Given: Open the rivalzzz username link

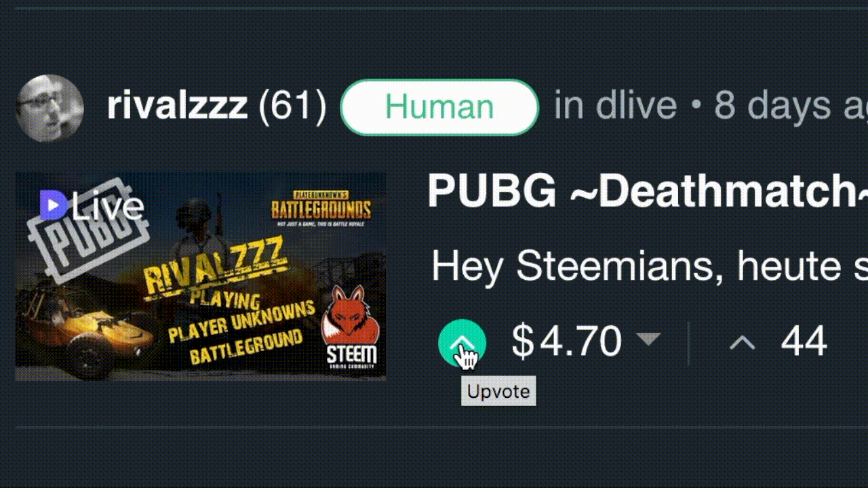Looking at the screenshot, I should (x=177, y=106).
